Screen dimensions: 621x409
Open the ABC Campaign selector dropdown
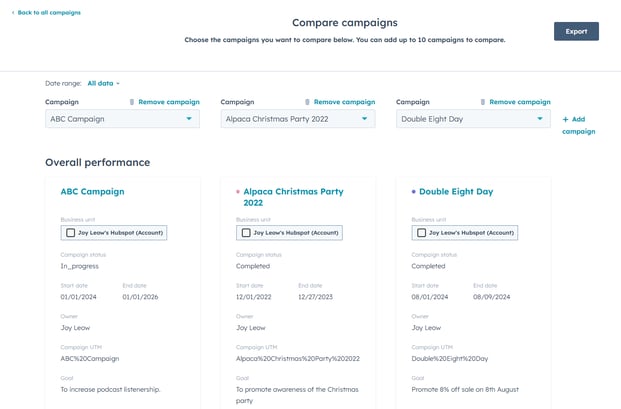122,119
